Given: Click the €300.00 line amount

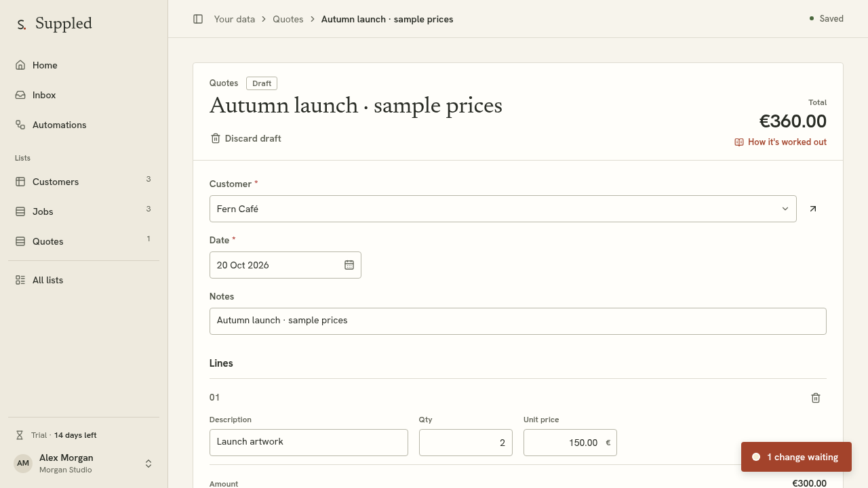Looking at the screenshot, I should [809, 483].
